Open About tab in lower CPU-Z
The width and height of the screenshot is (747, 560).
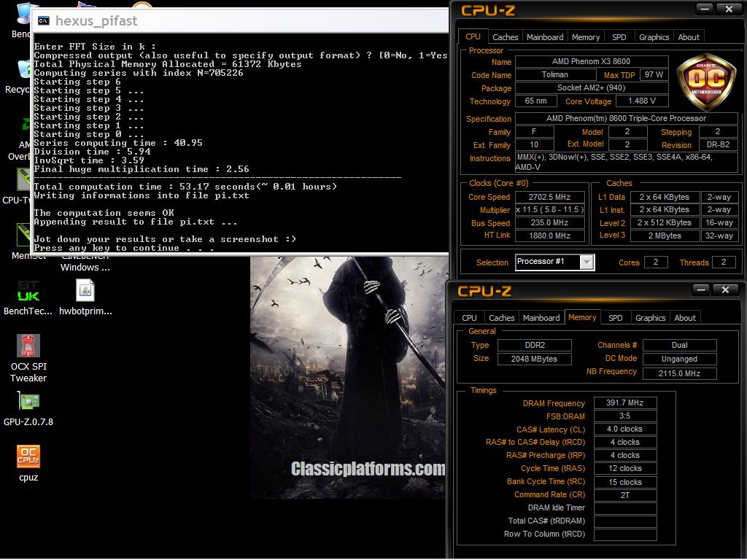684,318
